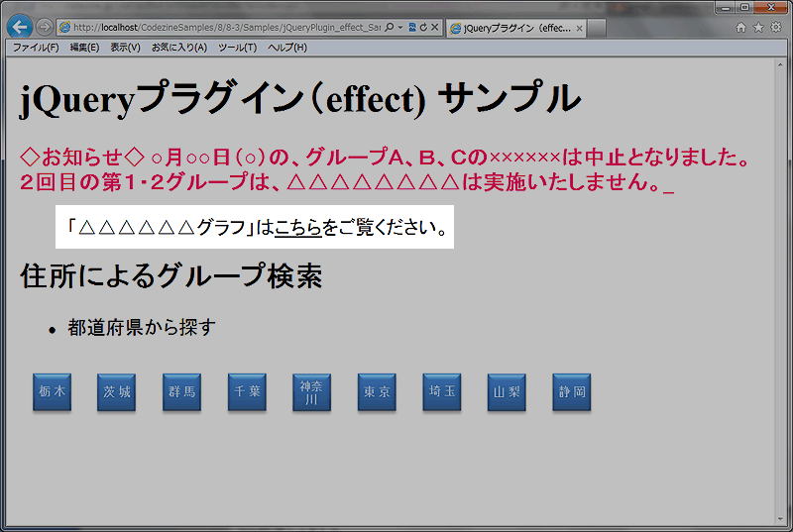Open the address bar dropdown arrow
This screenshot has height=532, width=793.
[x=400, y=28]
